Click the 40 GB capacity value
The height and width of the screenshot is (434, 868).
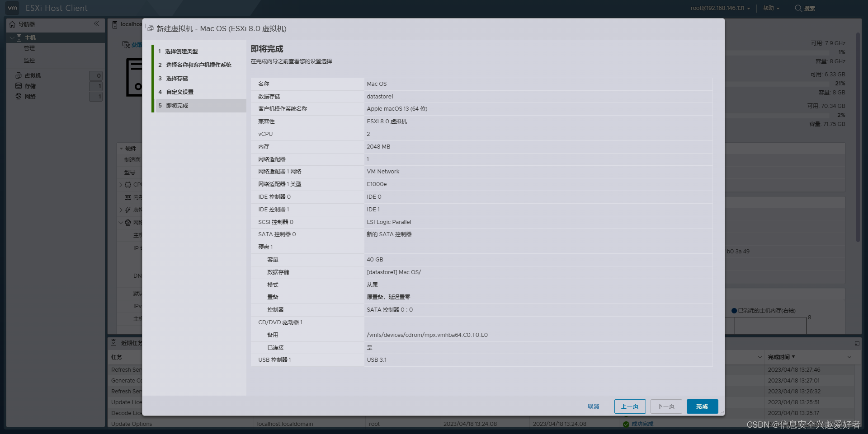(375, 260)
